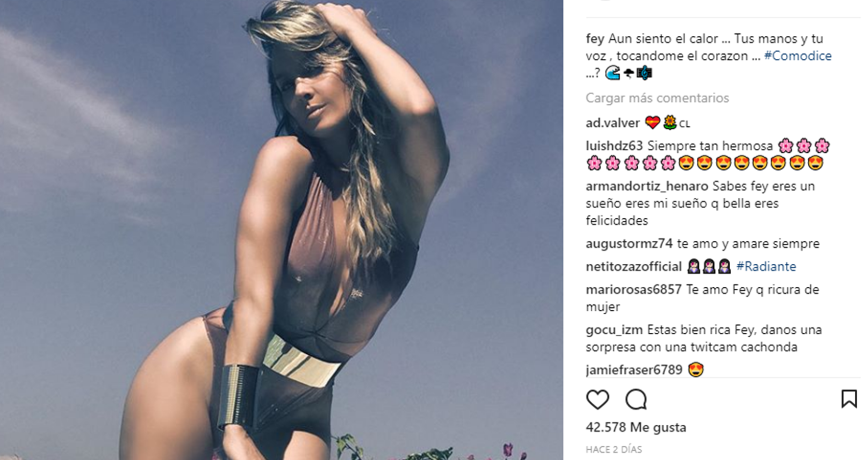This screenshot has width=868, height=460.
Task: Load more comments via 'Cargar más comentarios'
Action: pyautogui.click(x=657, y=98)
